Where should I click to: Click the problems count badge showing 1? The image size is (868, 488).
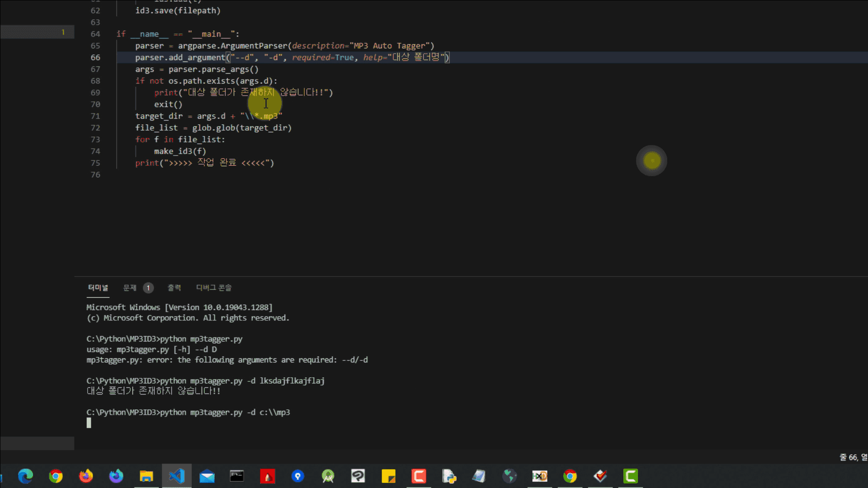(148, 288)
